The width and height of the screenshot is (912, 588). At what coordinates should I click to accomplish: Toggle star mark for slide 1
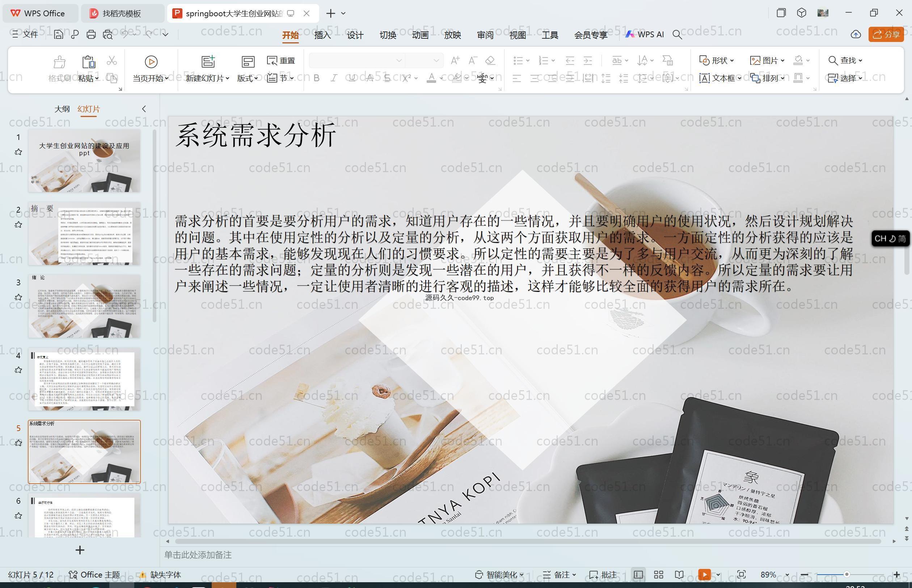(x=18, y=152)
